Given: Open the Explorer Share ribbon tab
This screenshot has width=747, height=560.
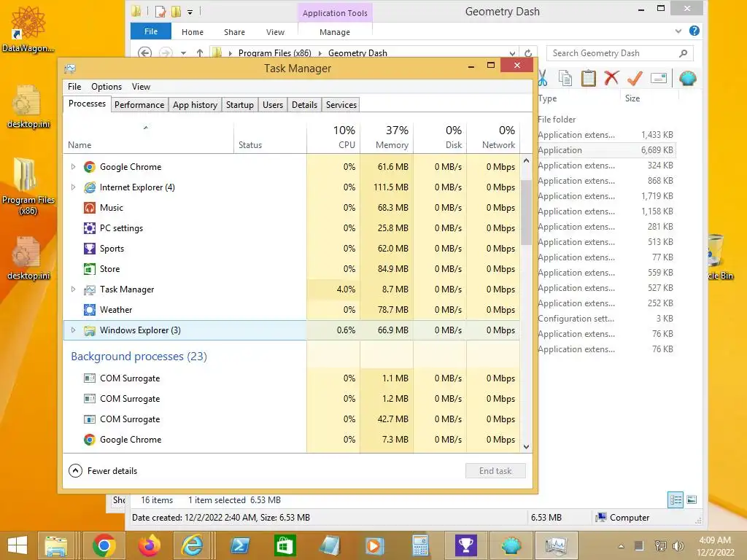Looking at the screenshot, I should (x=234, y=32).
